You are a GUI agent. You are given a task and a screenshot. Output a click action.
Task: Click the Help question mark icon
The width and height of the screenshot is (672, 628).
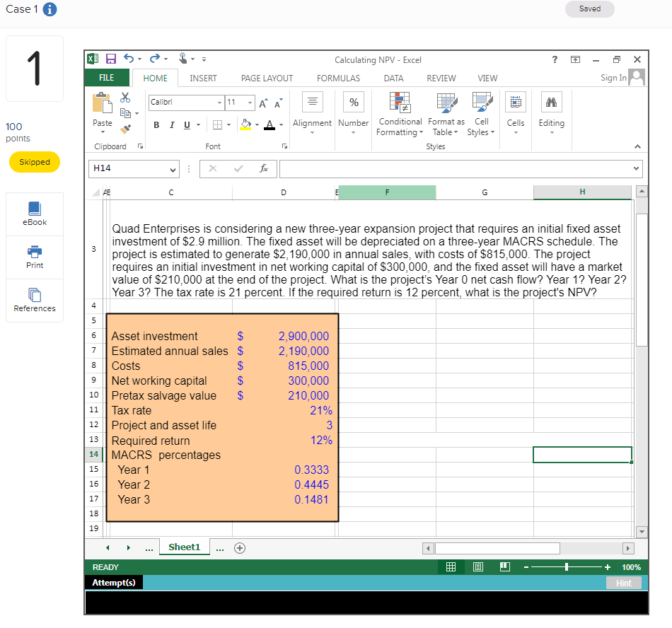coord(555,59)
